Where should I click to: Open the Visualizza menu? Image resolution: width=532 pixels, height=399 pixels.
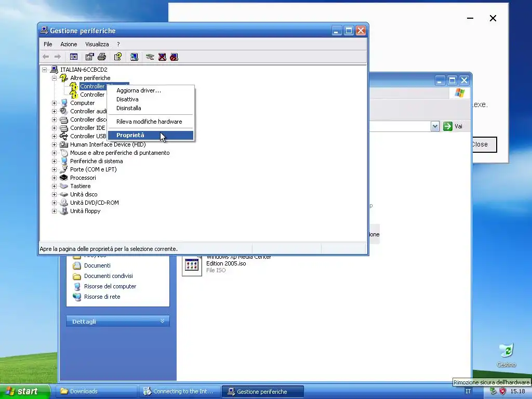click(x=97, y=44)
